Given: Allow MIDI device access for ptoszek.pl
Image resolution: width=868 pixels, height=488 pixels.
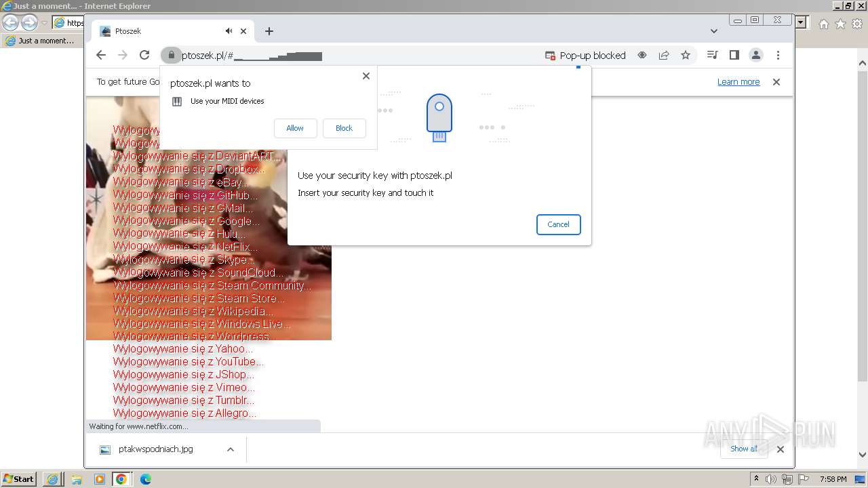Looking at the screenshot, I should (x=295, y=128).
